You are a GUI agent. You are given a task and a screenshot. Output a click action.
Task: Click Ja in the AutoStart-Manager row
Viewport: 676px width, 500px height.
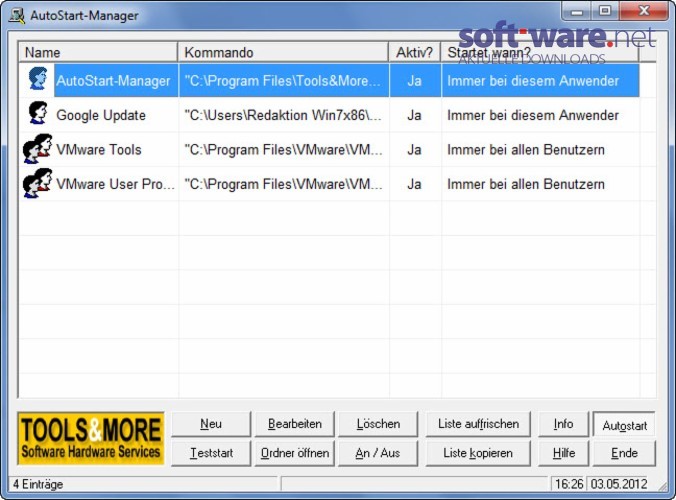point(414,81)
